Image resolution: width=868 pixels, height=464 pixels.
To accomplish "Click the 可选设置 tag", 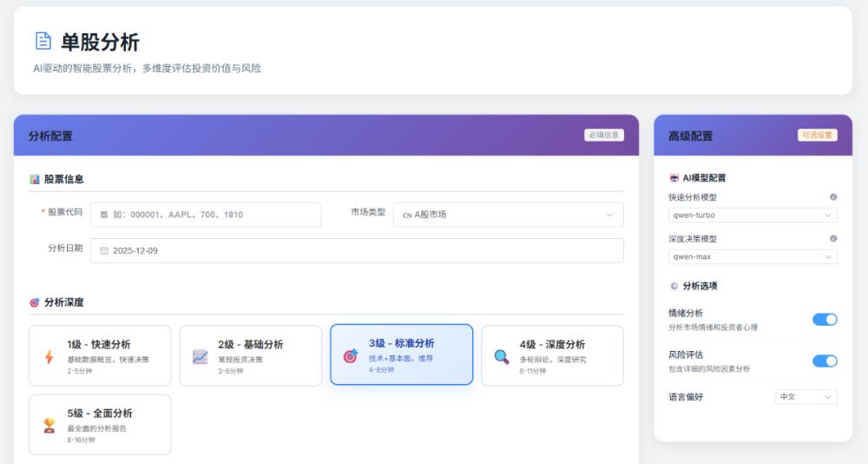I will (817, 135).
